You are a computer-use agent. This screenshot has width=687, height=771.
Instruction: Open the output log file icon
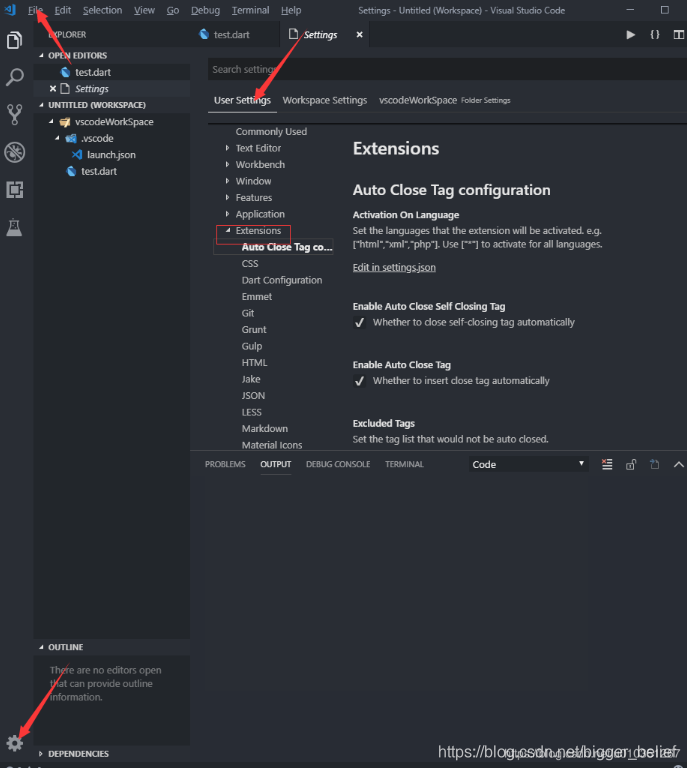[x=655, y=464]
